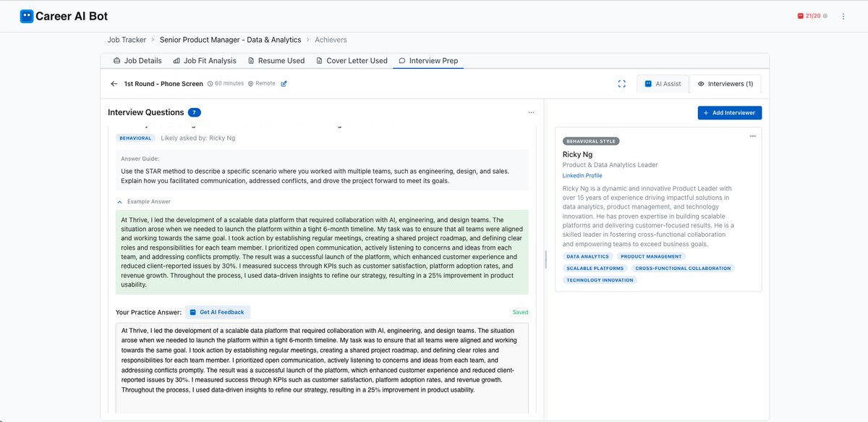Image resolution: width=868 pixels, height=422 pixels.
Task: Click the speech bubble icon of Interview Prep
Action: click(x=402, y=61)
